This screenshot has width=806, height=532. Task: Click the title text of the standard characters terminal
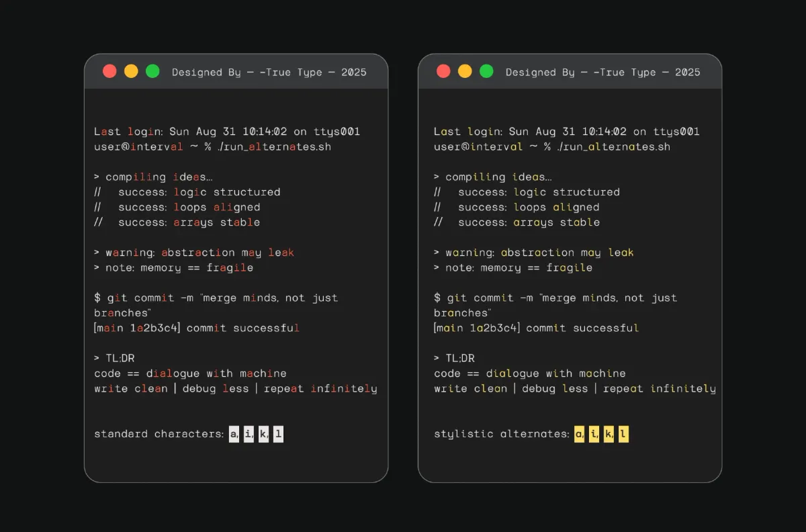(269, 73)
